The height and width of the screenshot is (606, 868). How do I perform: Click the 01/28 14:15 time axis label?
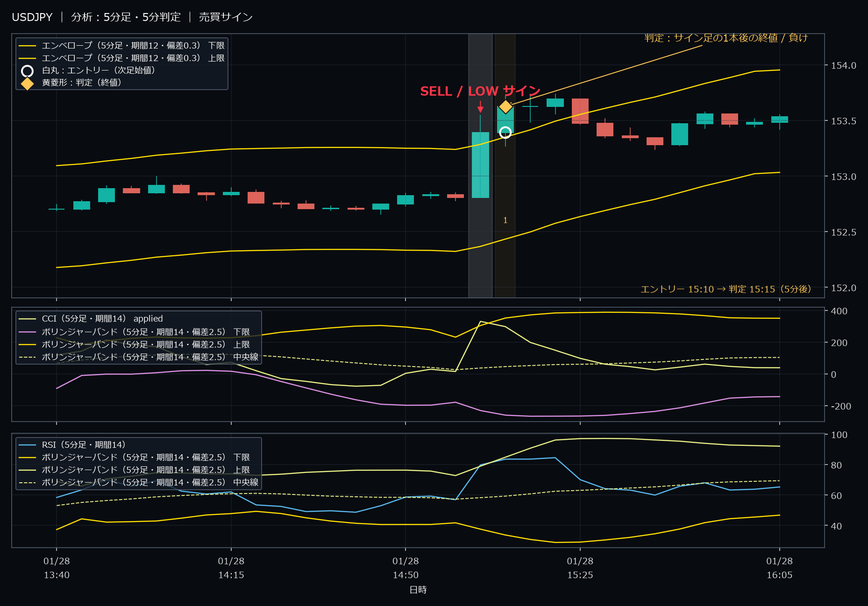[x=231, y=568]
